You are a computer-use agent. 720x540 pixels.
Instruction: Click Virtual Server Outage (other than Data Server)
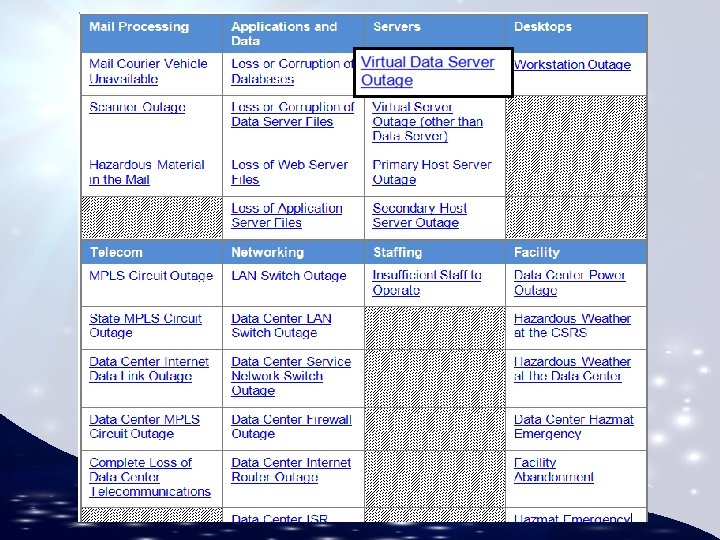[x=428, y=122]
